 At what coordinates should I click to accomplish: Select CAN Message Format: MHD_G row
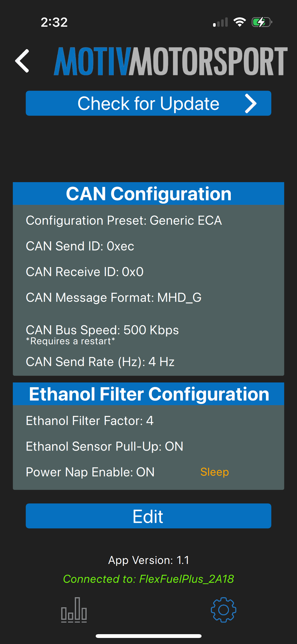114,298
